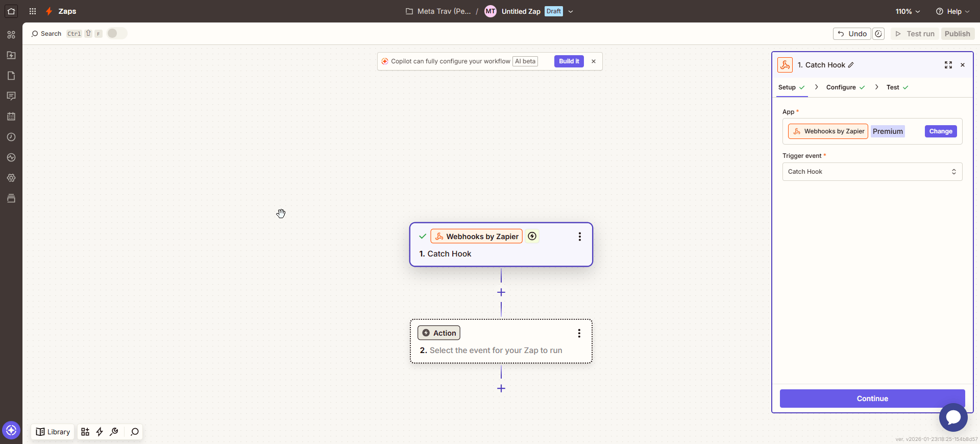Screen dimensions: 980x444
Task: Click the lightning bolt icon in bottom toolbar
Action: (100, 432)
